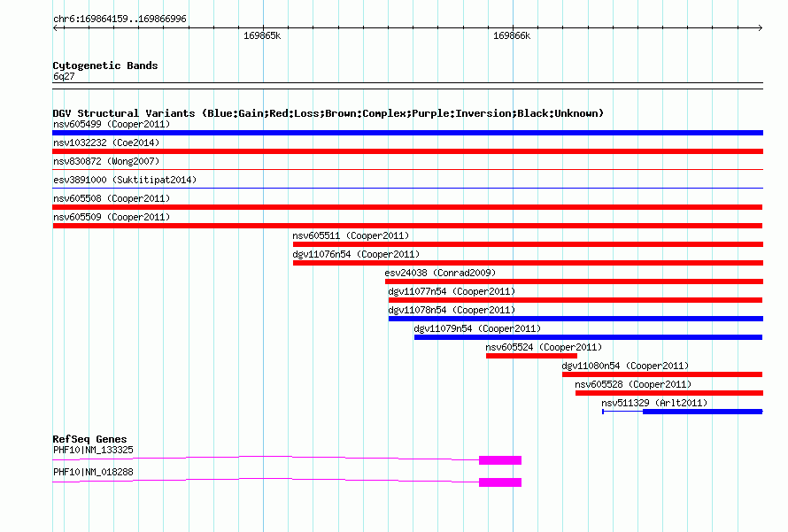Select the nsv605509 (Cooper2011) red bar
This screenshot has height=532, width=788.
pyautogui.click(x=407, y=226)
